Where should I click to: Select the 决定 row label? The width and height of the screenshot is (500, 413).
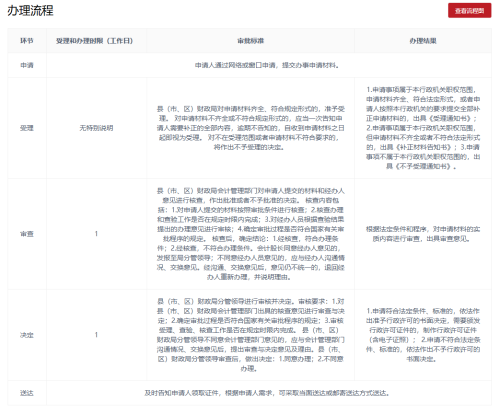coord(27,335)
